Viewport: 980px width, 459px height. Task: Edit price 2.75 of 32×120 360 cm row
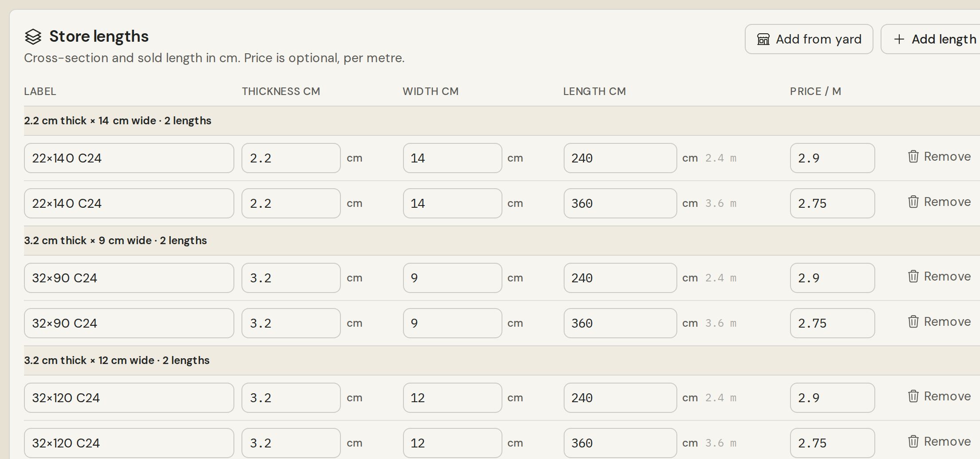[x=832, y=443]
